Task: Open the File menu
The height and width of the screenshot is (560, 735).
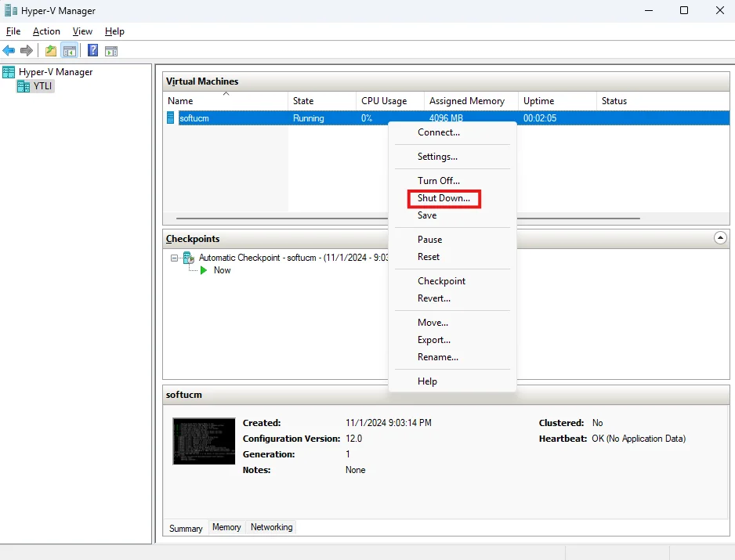Action: (x=13, y=31)
